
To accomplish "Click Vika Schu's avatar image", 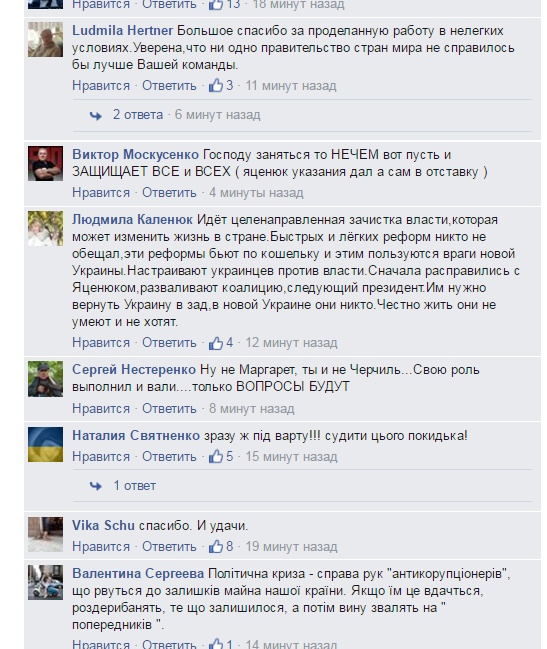I will tap(46, 534).
